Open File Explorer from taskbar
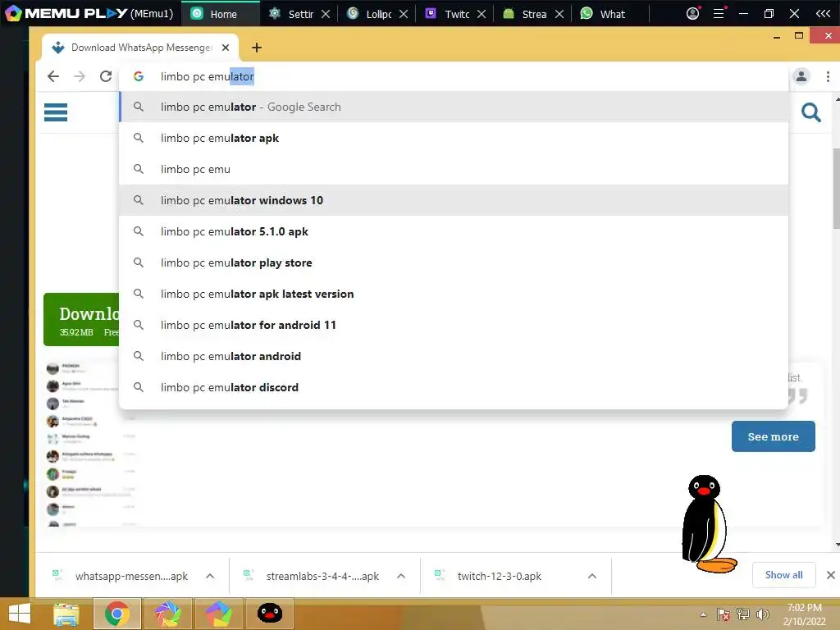Viewport: 840px width, 630px height. click(x=66, y=614)
